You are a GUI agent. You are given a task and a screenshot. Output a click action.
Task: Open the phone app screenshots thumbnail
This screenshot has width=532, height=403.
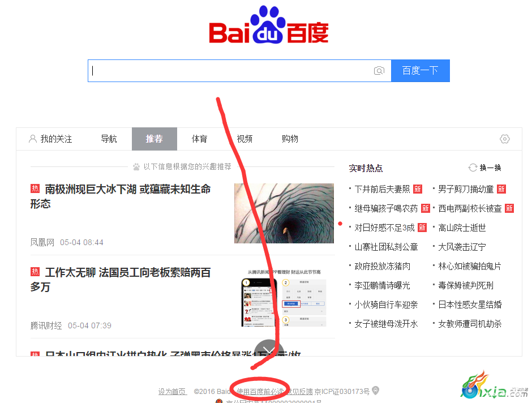coord(284,298)
